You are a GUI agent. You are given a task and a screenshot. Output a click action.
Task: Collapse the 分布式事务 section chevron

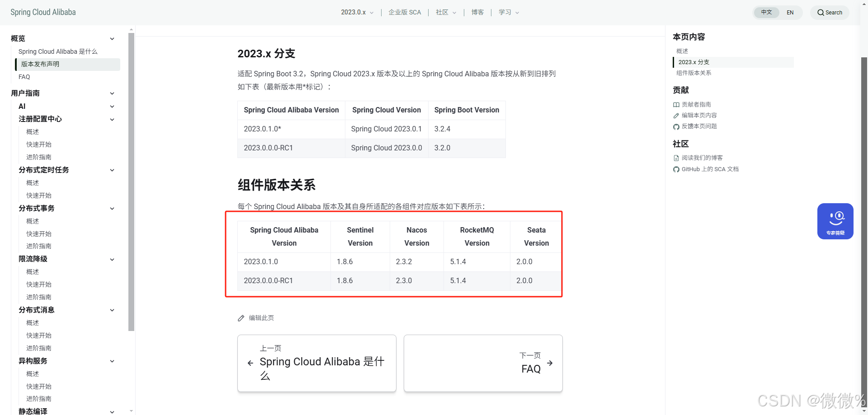coord(112,209)
